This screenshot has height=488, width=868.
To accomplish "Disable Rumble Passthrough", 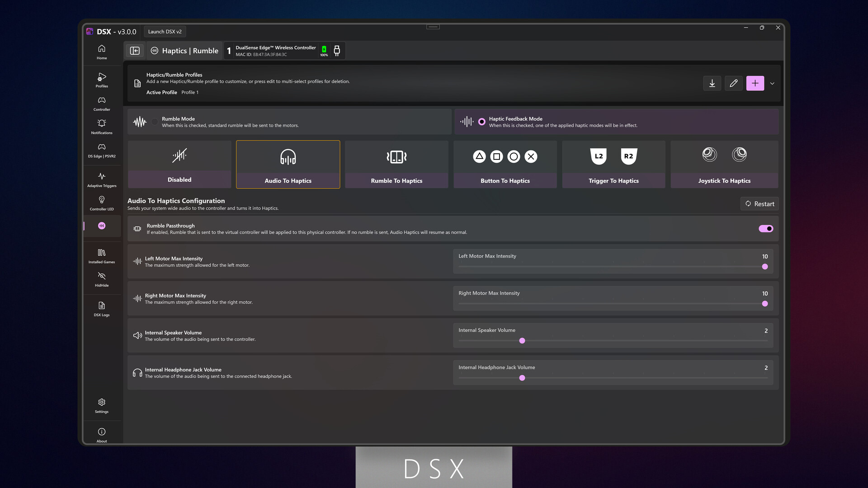I will pos(765,229).
